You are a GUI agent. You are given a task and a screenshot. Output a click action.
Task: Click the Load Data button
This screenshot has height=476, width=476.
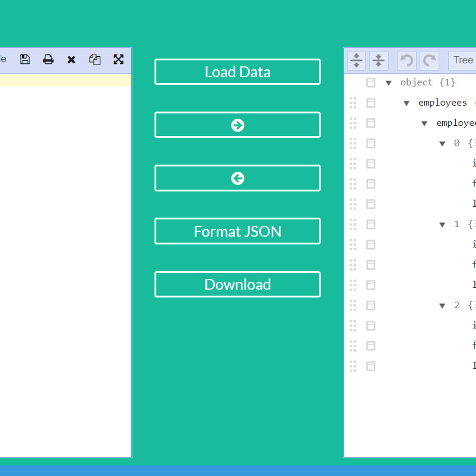click(x=238, y=72)
